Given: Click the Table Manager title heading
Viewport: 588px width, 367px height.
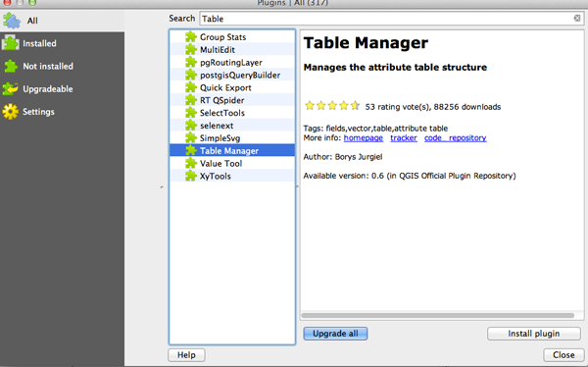Looking at the screenshot, I should pos(366,43).
